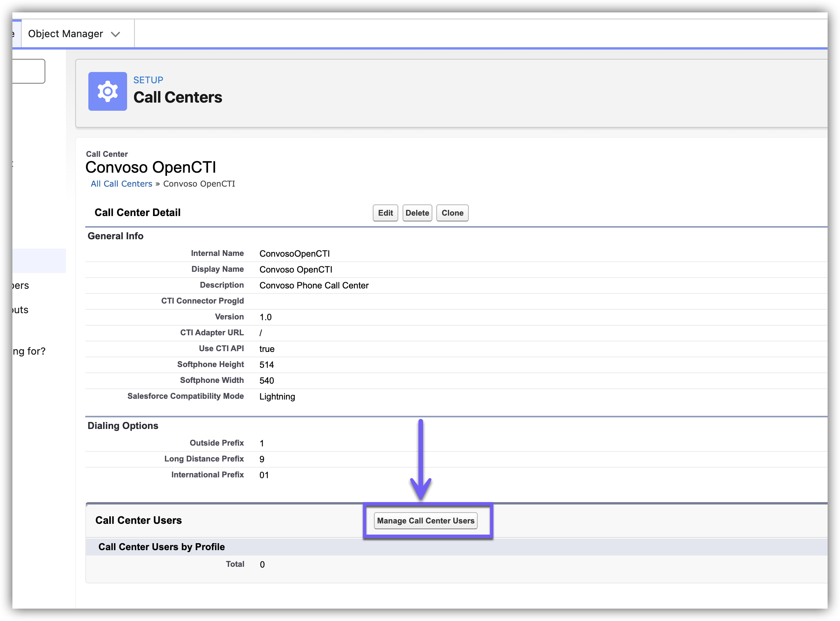Click the "ng for?" sidebar text
The width and height of the screenshot is (840, 621).
(x=29, y=351)
